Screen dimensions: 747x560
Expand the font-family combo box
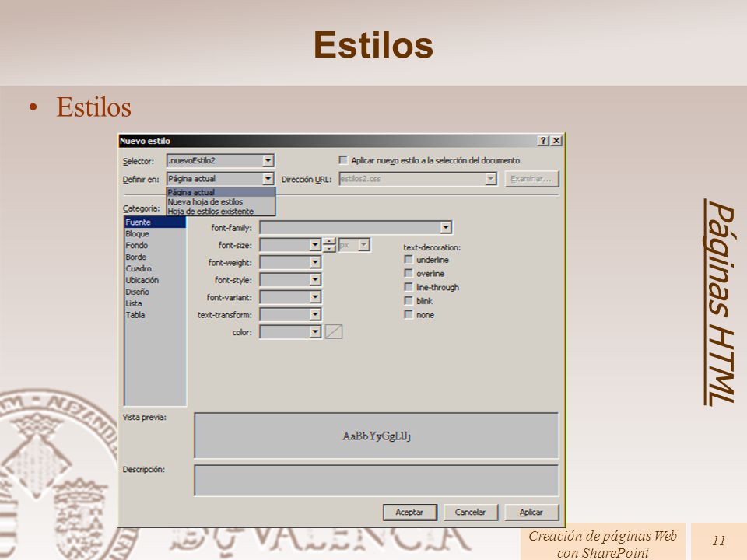(x=446, y=228)
